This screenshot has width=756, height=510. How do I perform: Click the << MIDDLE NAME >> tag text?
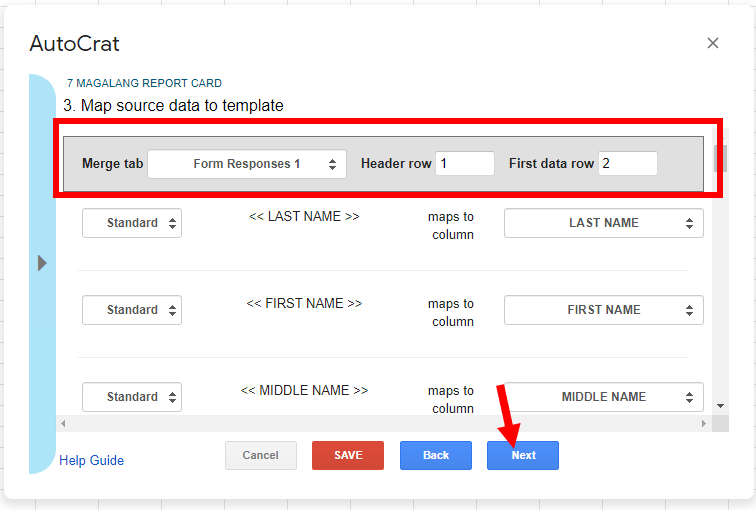pyautogui.click(x=304, y=390)
